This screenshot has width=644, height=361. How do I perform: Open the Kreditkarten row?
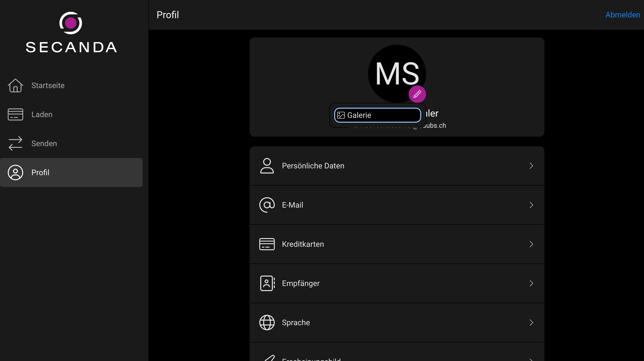coord(397,244)
